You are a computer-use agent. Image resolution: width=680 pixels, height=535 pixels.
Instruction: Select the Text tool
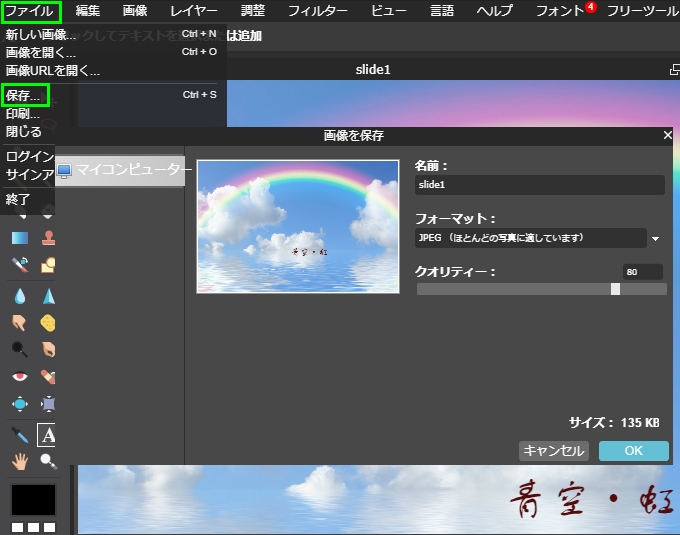pyautogui.click(x=48, y=434)
